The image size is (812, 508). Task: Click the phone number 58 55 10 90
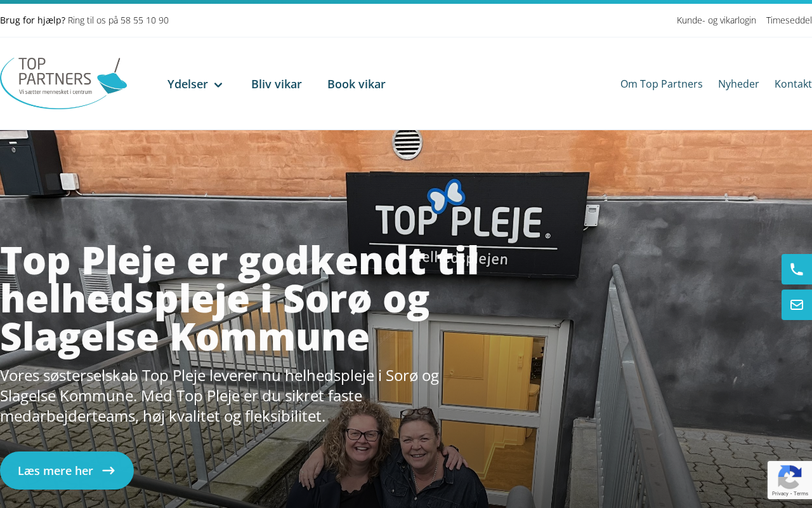[x=145, y=20]
